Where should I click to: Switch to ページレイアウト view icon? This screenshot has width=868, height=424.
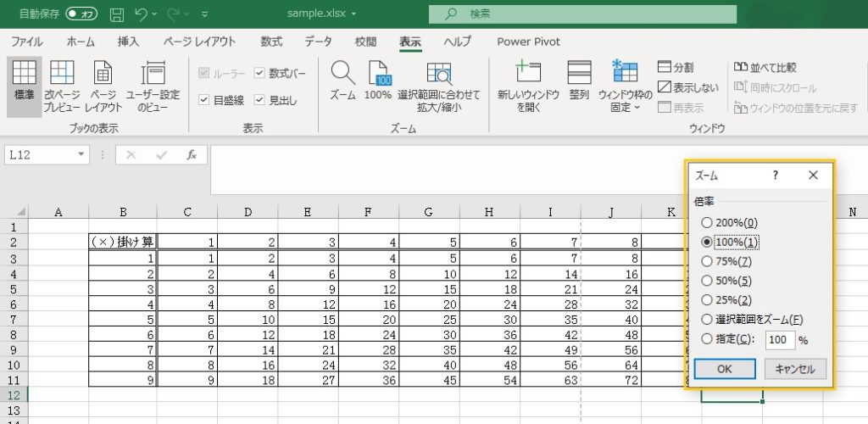pyautogui.click(x=103, y=73)
